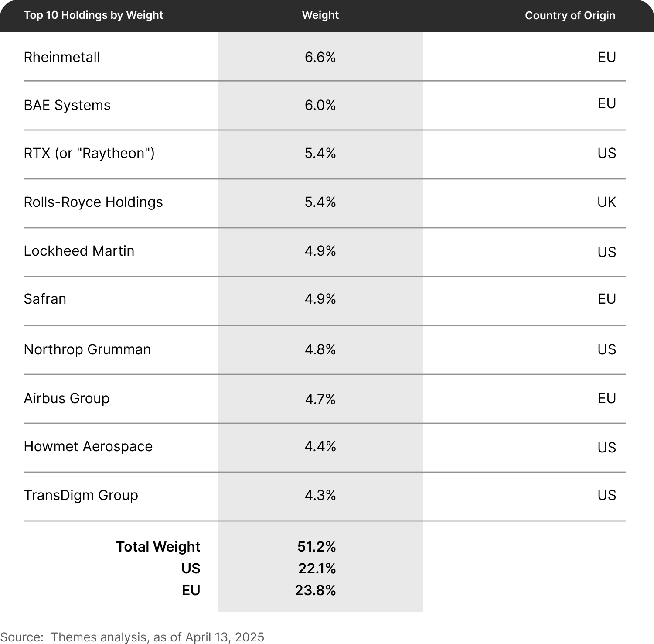Click Northrop Grumman in the table
This screenshot has height=644, width=654.
coord(87,349)
